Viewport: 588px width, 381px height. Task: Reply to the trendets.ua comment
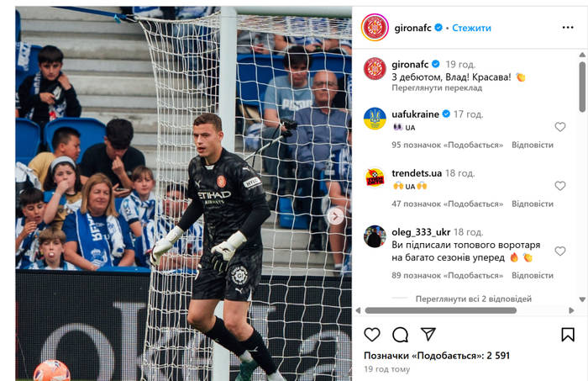(x=533, y=204)
